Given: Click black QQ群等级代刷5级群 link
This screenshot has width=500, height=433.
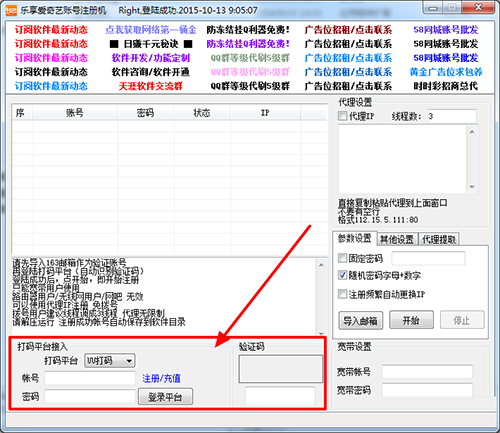Looking at the screenshot, I should click(250, 86).
